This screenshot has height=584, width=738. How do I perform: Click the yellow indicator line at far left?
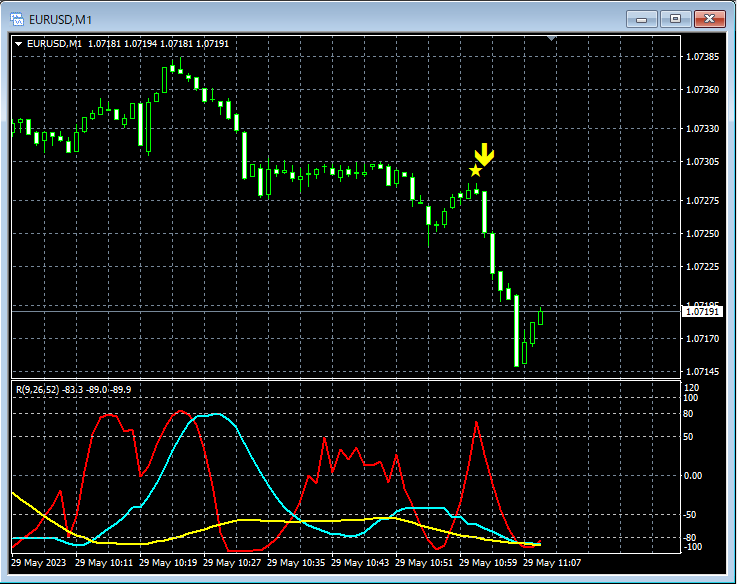click(x=16, y=496)
